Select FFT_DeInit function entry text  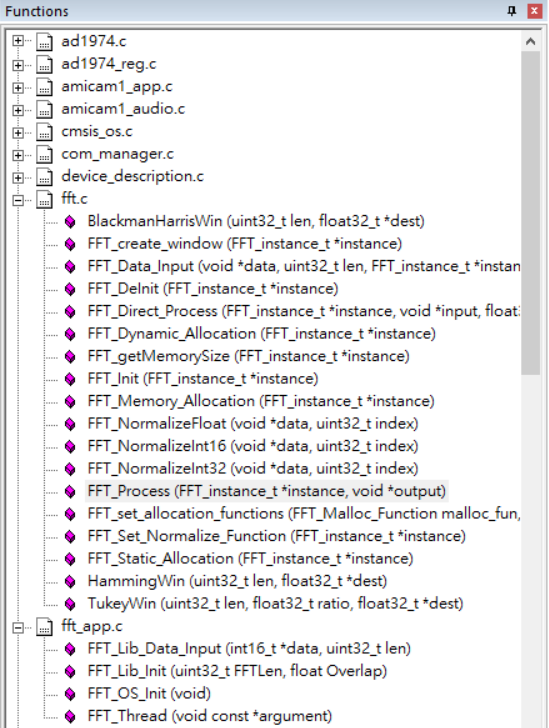pyautogui.click(x=213, y=289)
